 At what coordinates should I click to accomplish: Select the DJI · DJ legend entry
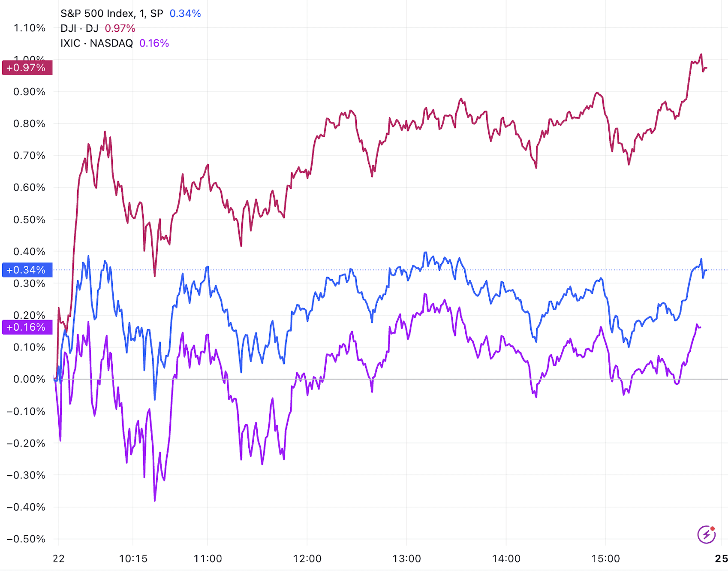[x=79, y=28]
